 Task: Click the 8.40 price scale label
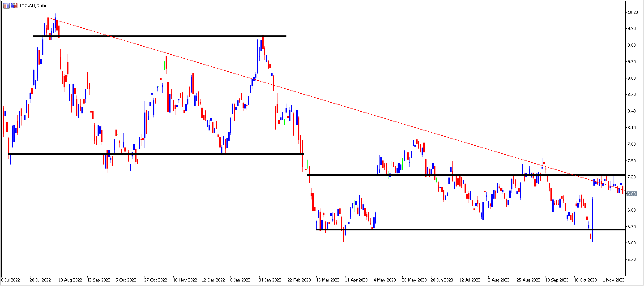[631, 111]
